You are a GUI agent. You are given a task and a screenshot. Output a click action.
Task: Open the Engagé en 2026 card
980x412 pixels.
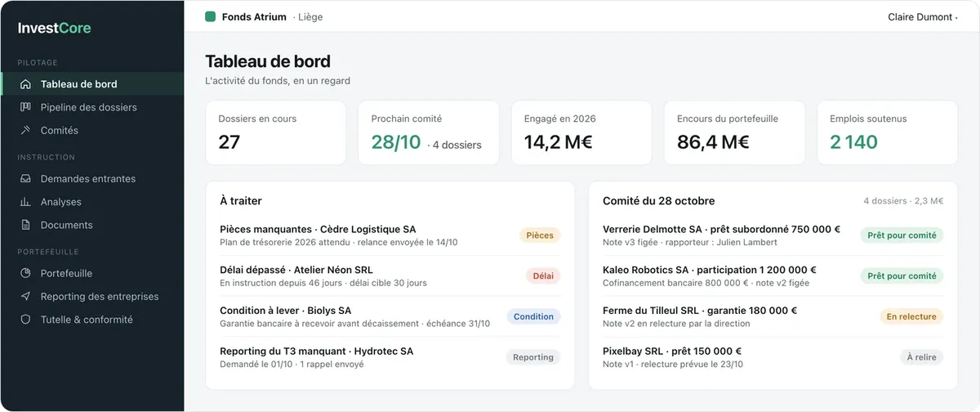581,132
